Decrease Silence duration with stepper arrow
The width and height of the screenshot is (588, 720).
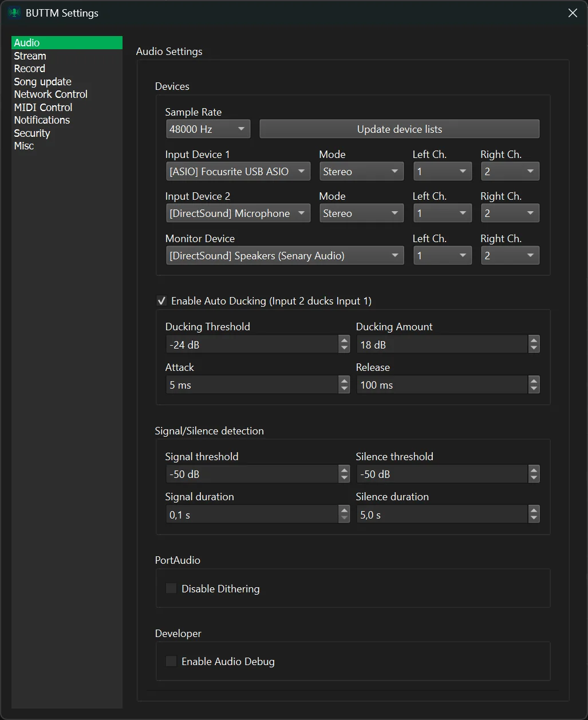tap(534, 517)
